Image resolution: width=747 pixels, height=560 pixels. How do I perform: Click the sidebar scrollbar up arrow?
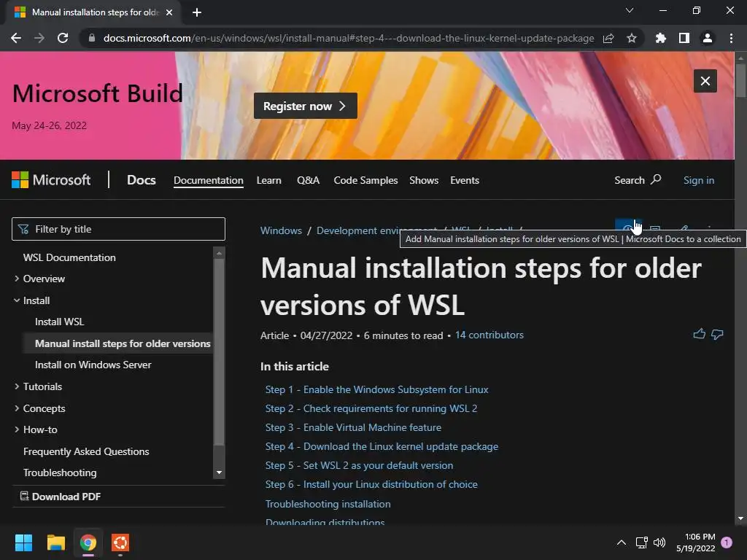click(x=219, y=253)
